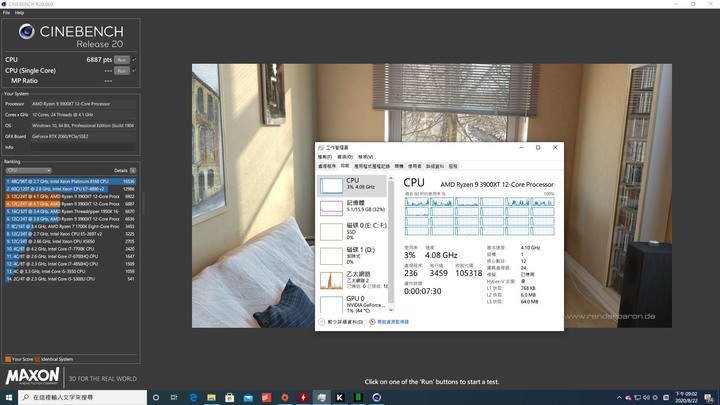720x405 pixels.
Task: Open the notification center icon
Action: click(x=709, y=398)
